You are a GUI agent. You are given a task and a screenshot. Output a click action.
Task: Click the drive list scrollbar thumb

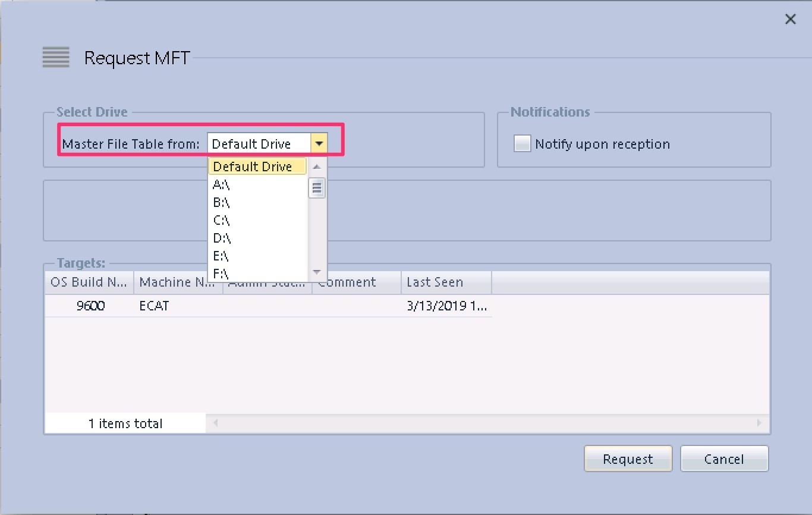pos(317,188)
